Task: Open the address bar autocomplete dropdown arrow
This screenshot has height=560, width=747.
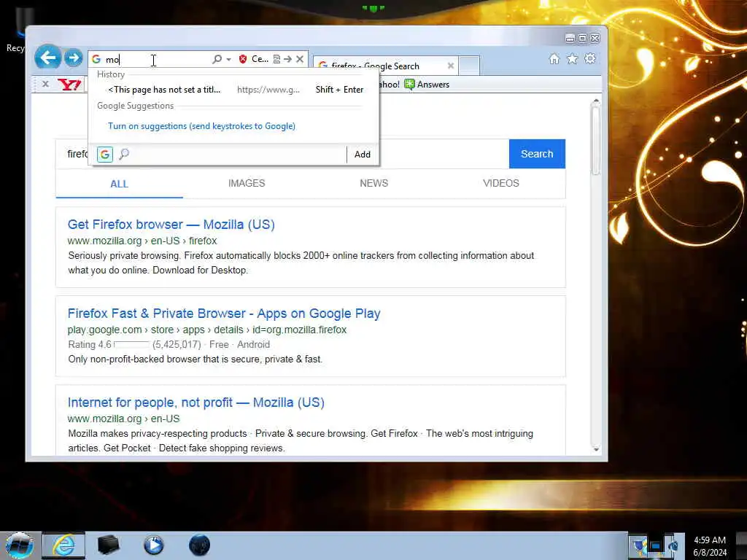Action: (228, 60)
